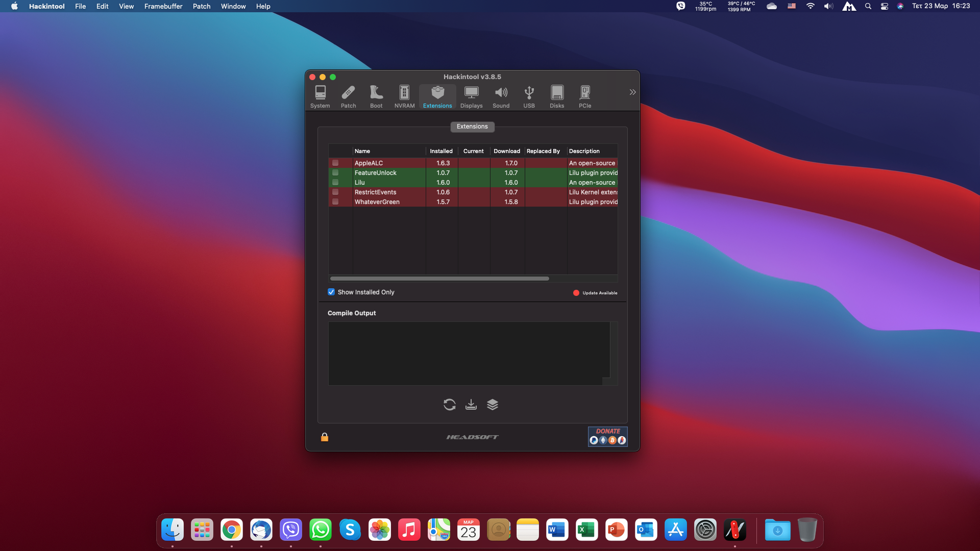Screen dimensions: 980x551
Task: Select the Patch toolbar icon
Action: (x=348, y=96)
